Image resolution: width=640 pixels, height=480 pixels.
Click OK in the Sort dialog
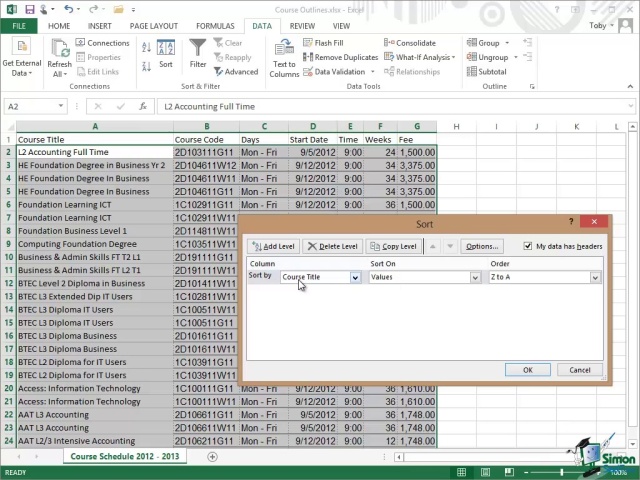[528, 370]
